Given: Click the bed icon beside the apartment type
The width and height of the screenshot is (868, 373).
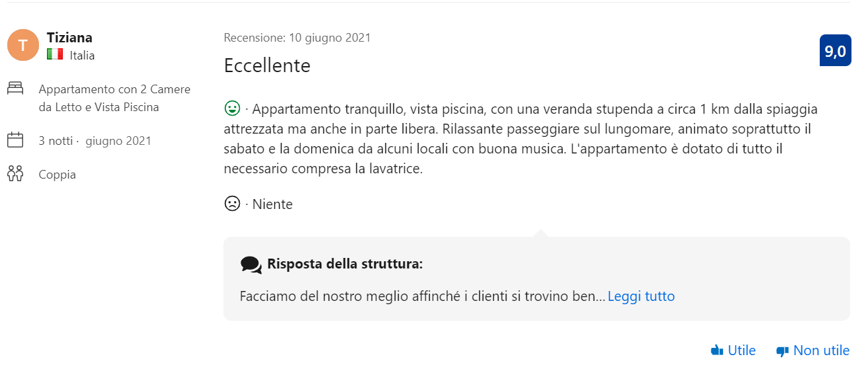Looking at the screenshot, I should 15,87.
